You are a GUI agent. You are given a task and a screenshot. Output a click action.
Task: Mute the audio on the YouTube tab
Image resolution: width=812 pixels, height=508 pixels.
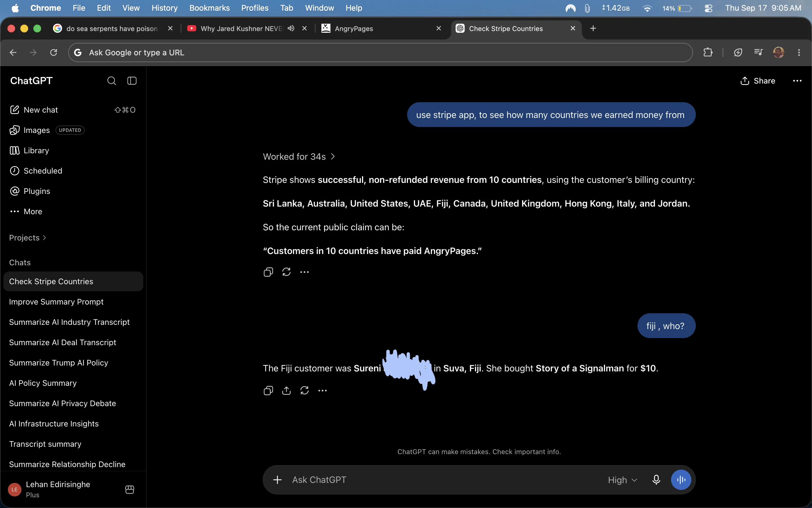[291, 28]
